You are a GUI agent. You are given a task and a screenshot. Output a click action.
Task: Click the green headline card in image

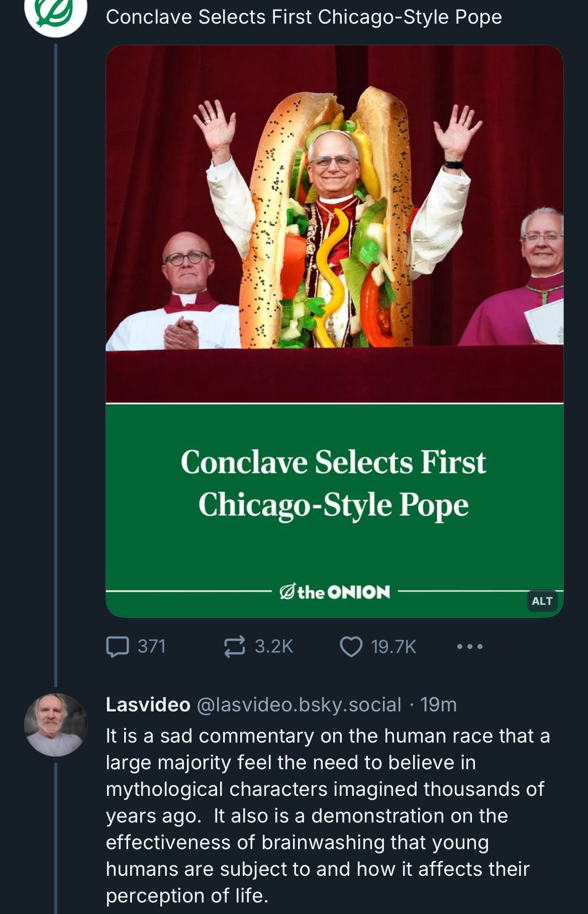pos(335,510)
